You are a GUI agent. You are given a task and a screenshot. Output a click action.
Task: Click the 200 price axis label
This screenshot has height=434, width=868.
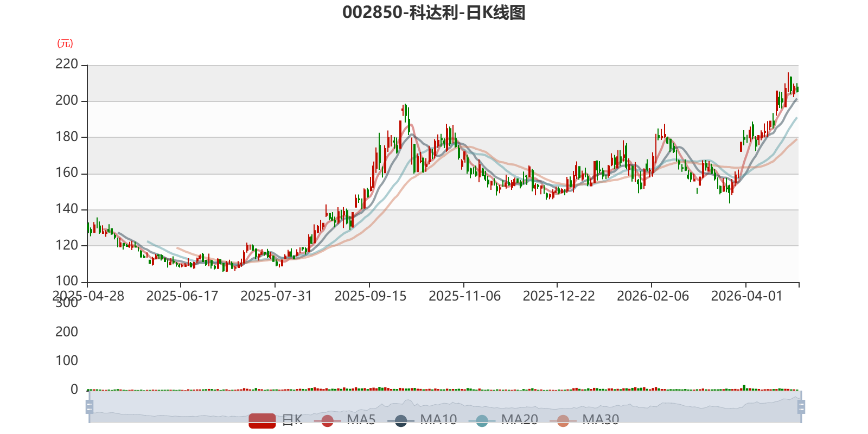tap(67, 100)
